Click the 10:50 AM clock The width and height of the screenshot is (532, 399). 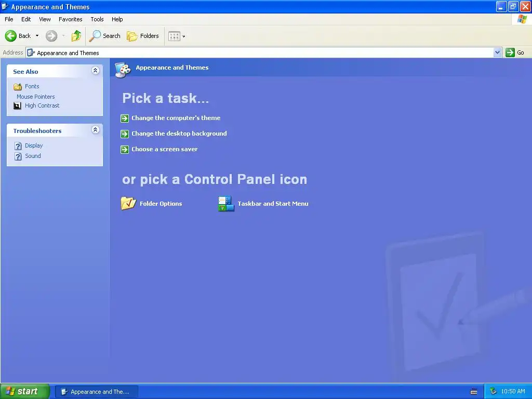tap(513, 391)
